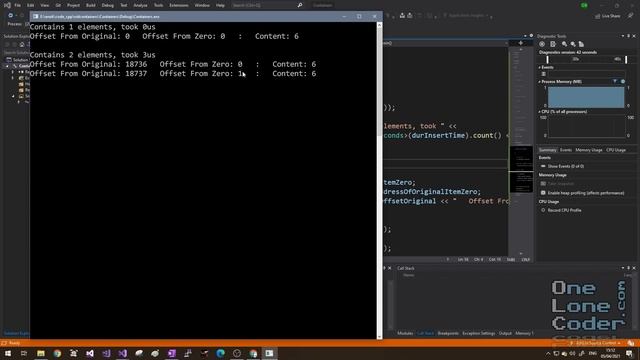The width and height of the screenshot is (640, 360).
Task: Switch to the Memory 1 tab
Action: point(524,333)
